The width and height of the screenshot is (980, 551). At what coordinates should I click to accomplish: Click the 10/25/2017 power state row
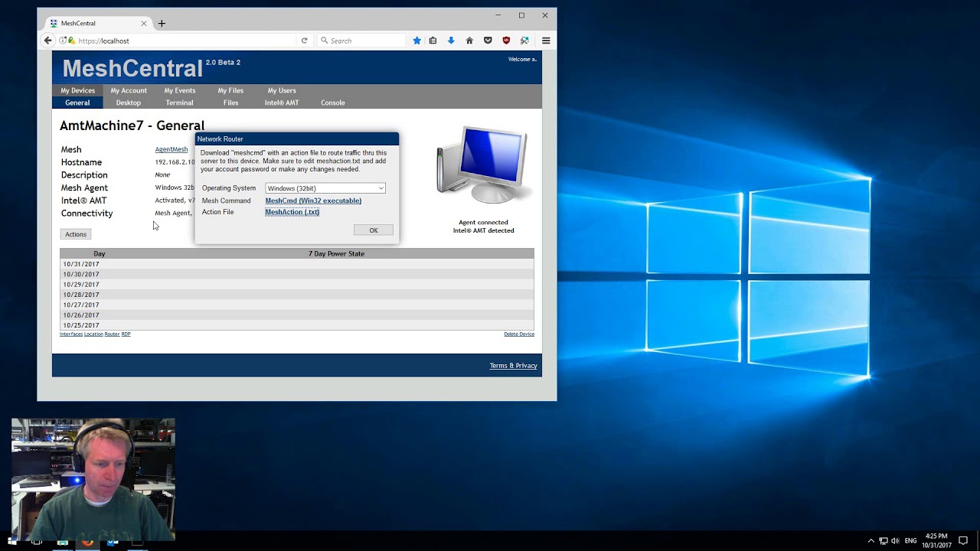point(297,325)
